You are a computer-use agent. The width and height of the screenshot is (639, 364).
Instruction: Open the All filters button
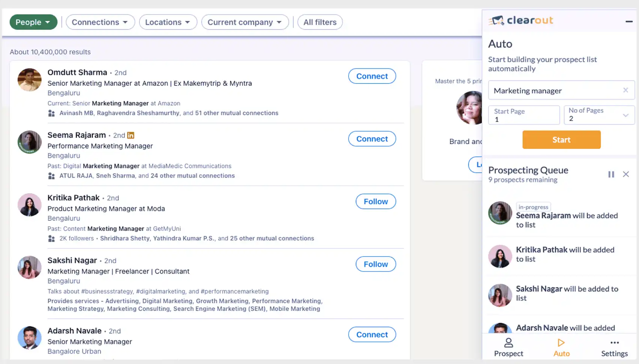click(320, 22)
